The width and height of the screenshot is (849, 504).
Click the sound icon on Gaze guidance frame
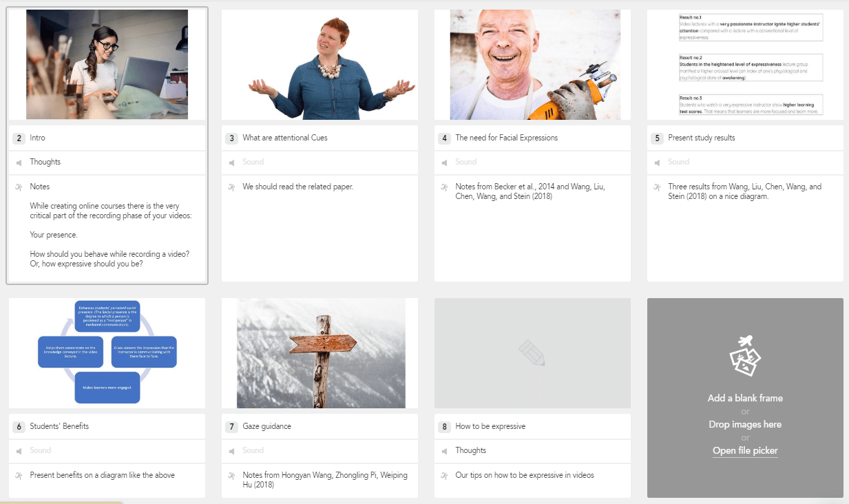(231, 451)
